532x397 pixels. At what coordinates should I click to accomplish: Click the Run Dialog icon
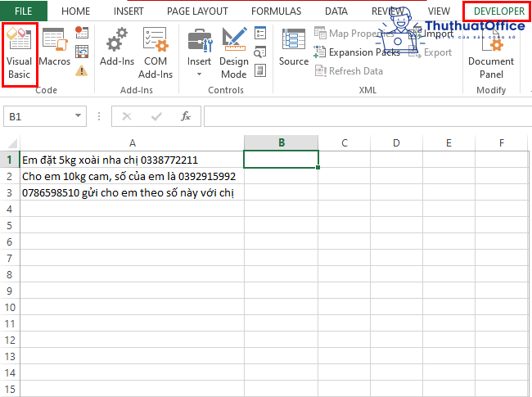point(260,70)
